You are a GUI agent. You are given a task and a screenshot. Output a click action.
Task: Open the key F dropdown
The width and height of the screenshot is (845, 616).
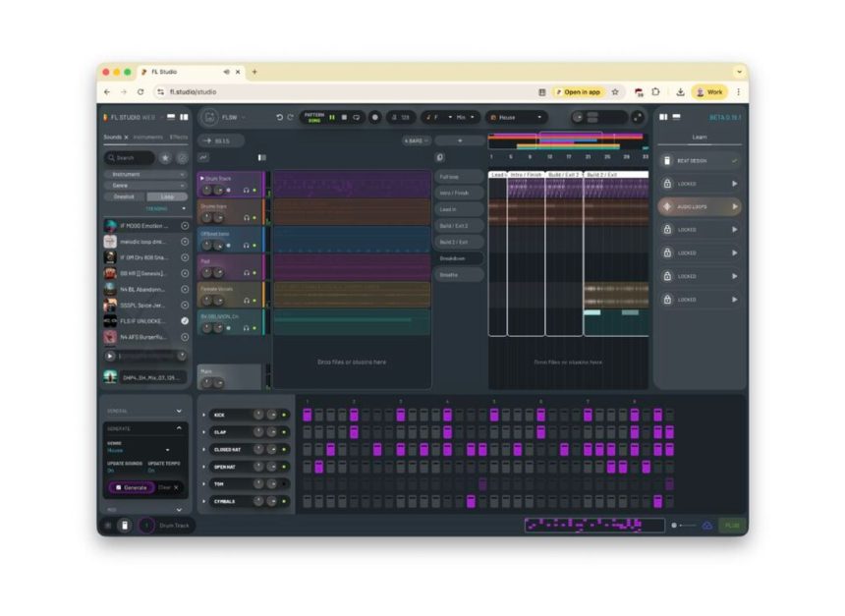(438, 117)
